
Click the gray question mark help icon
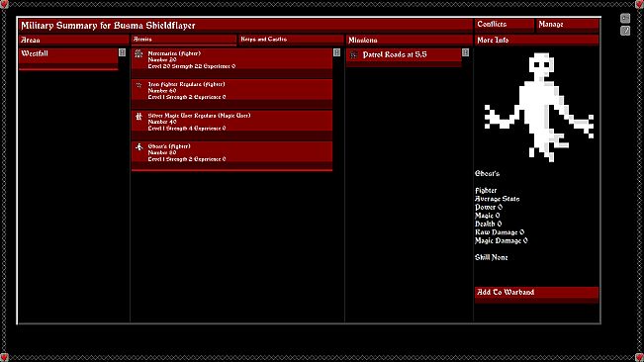(625, 31)
